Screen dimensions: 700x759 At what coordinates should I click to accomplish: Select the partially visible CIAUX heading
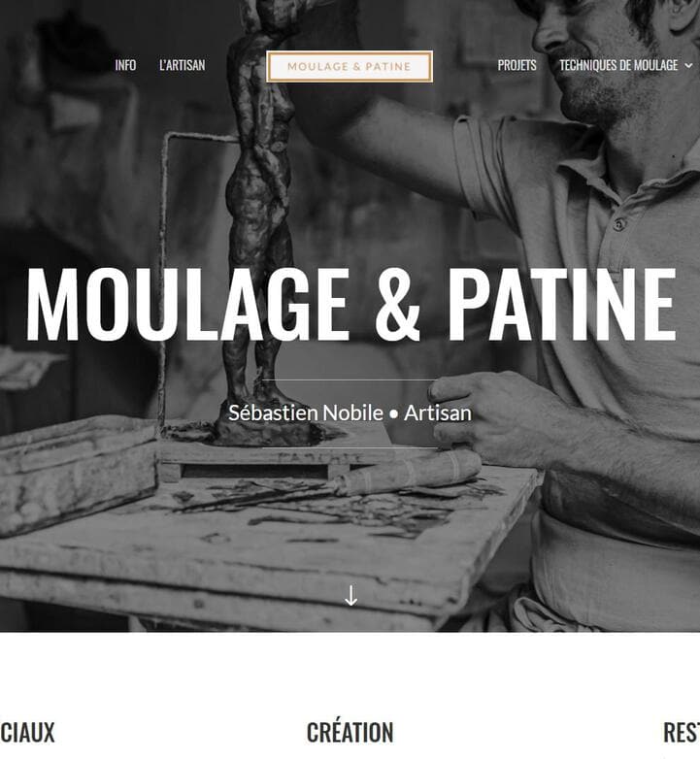coord(27,732)
